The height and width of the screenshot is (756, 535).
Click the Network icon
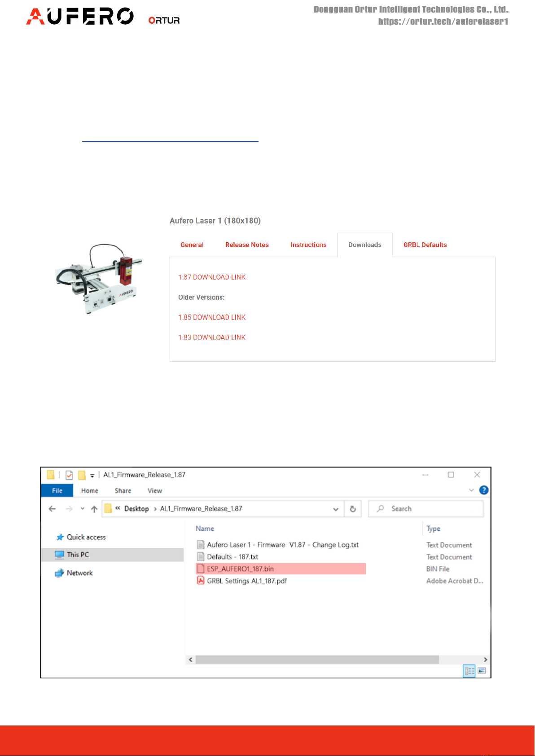click(60, 573)
